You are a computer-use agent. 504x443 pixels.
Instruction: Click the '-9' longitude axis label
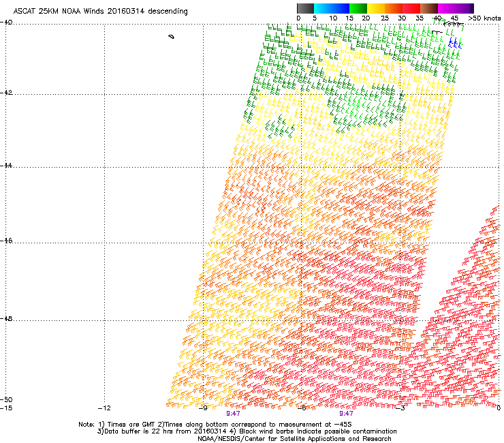[203, 408]
